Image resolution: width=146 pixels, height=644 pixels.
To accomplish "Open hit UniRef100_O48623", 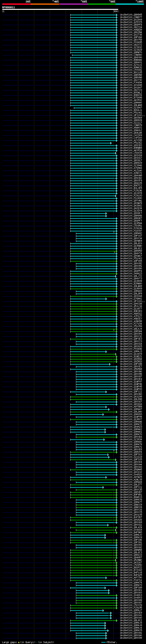I will tap(131, 273).
